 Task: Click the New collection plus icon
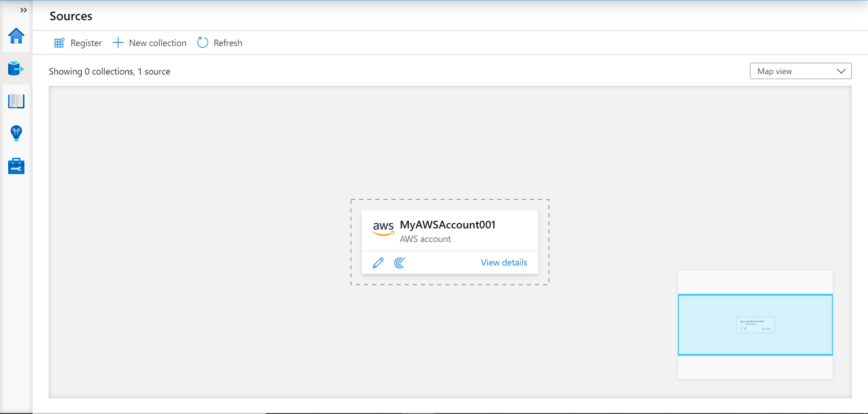click(x=118, y=43)
